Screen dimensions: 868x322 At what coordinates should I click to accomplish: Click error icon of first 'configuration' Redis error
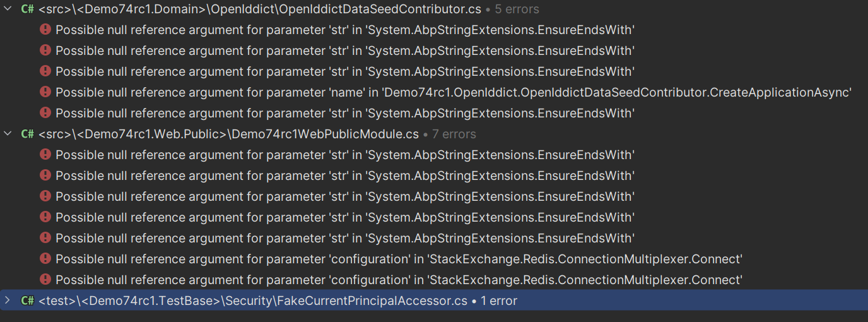(x=45, y=259)
